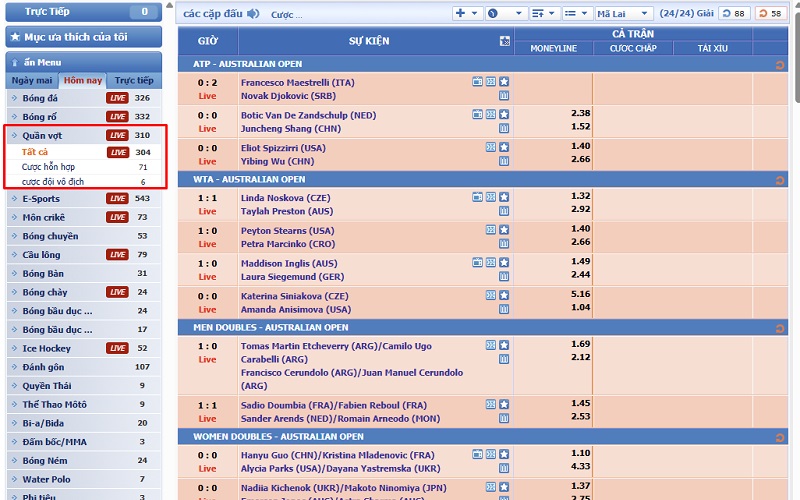Refresh the ATP - Australian Open section
Image resolution: width=800 pixels, height=500 pixels.
point(779,64)
